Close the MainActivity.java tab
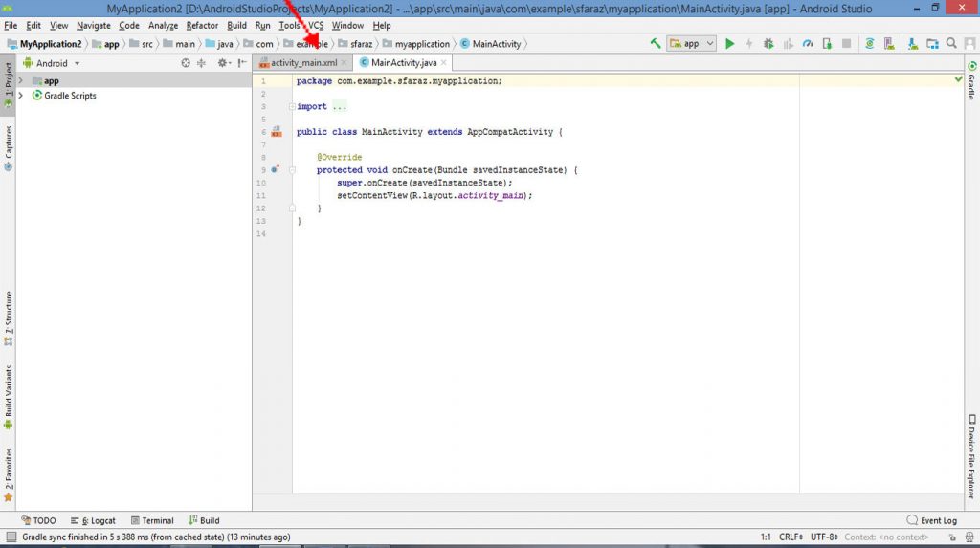This screenshot has height=548, width=980. (x=444, y=63)
